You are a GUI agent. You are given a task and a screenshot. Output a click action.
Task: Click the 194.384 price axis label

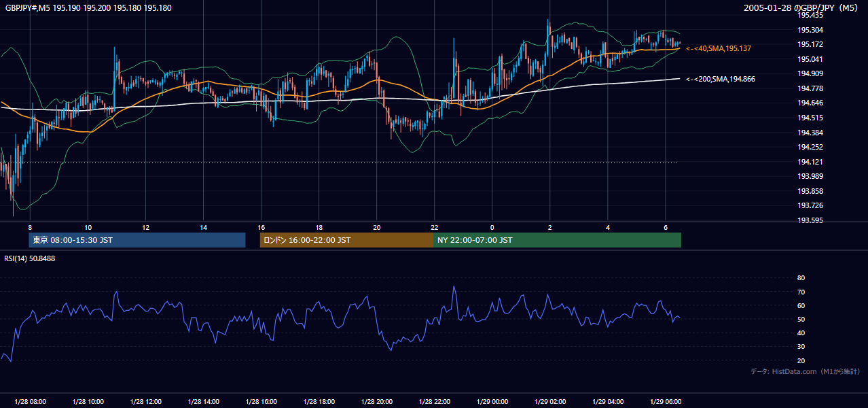click(810, 133)
